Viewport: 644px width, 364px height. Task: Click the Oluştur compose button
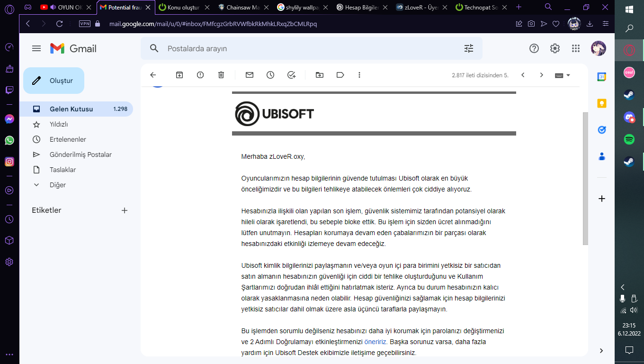click(54, 81)
